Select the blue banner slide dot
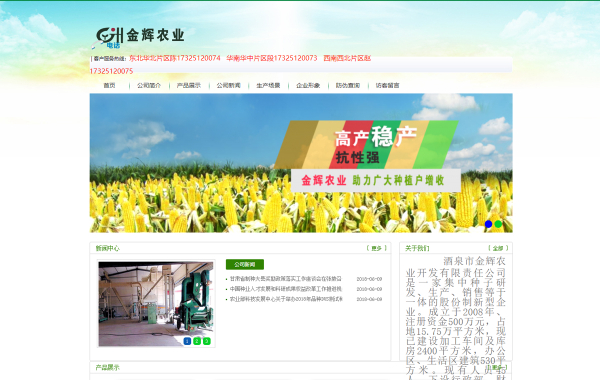600x380 pixels. 488,224
